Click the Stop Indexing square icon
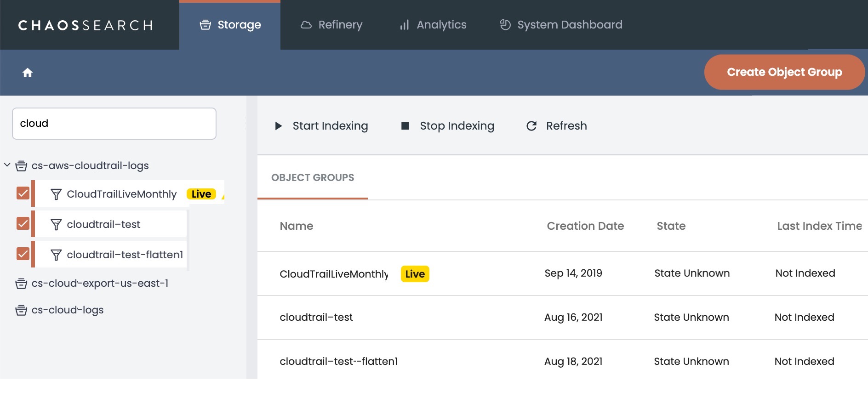868x398 pixels. (x=405, y=126)
